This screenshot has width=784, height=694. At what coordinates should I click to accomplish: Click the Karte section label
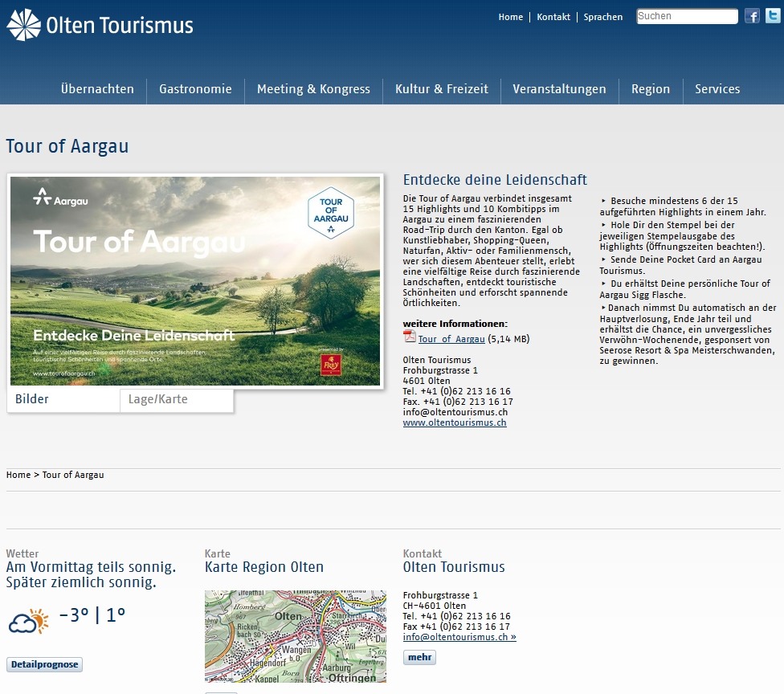pyautogui.click(x=217, y=553)
